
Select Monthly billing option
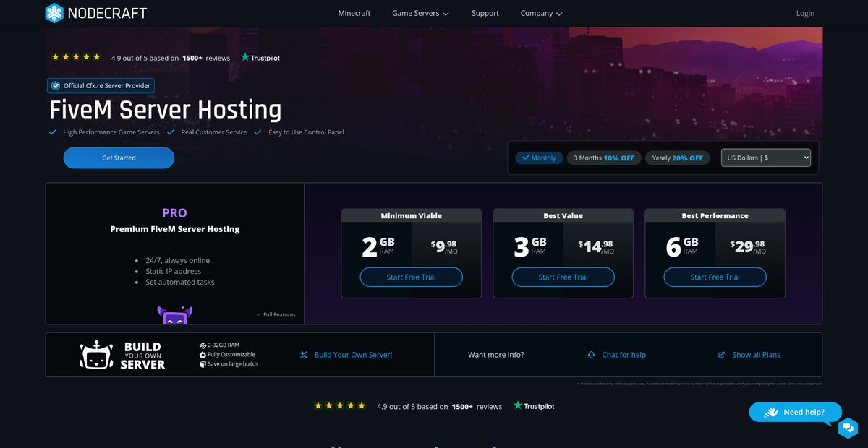tap(539, 158)
